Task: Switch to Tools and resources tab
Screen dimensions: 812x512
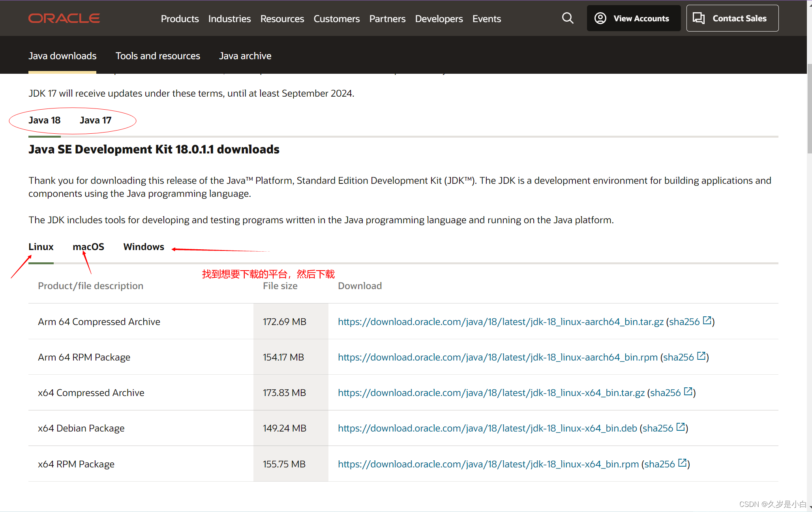Action: click(158, 56)
